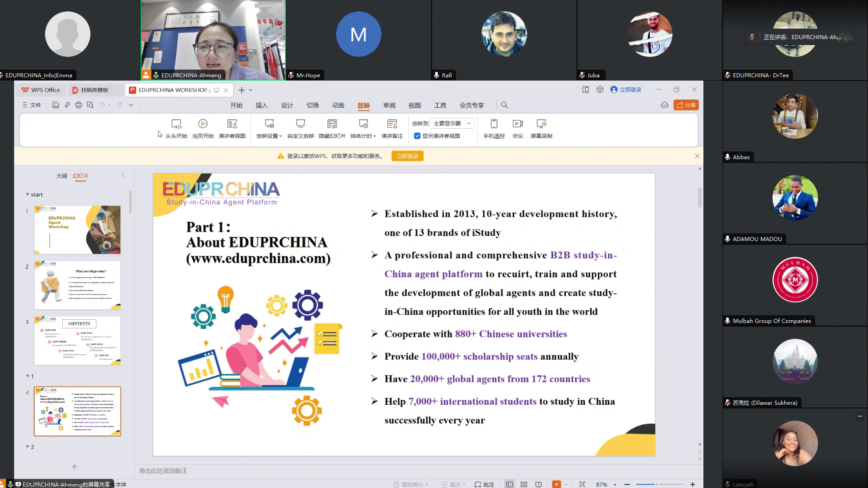This screenshot has width=868, height=488.
Task: Click the orange 立即登录 button in banner
Action: click(x=407, y=156)
